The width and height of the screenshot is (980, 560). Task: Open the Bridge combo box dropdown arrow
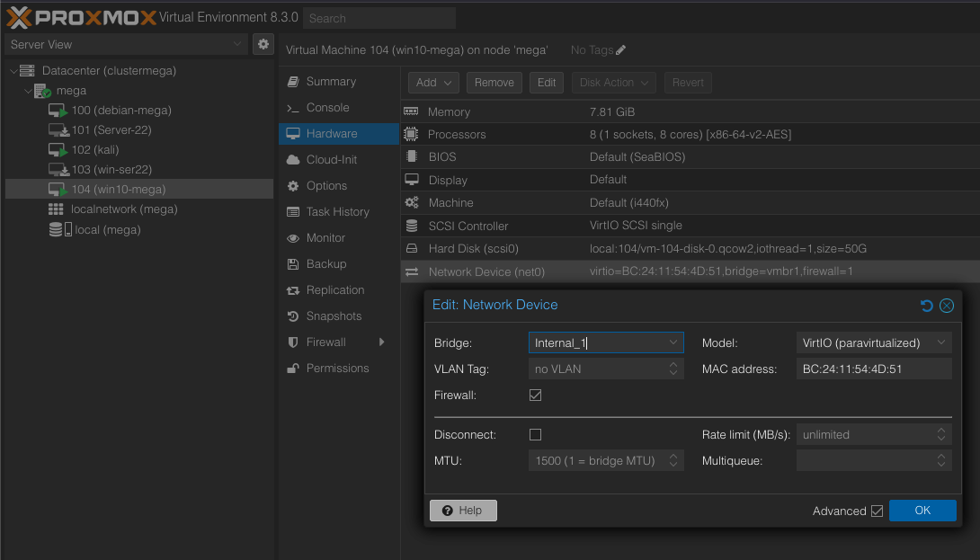pyautogui.click(x=673, y=342)
